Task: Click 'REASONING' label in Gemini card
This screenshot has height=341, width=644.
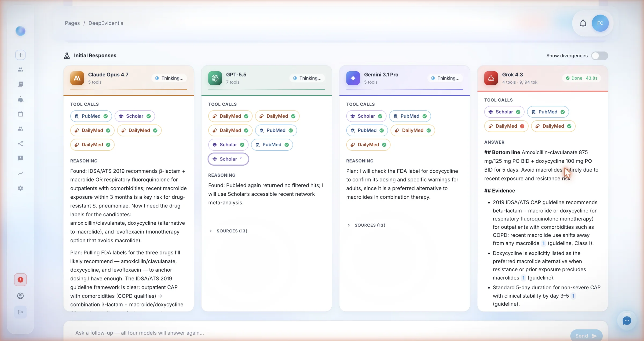Action: (x=360, y=161)
